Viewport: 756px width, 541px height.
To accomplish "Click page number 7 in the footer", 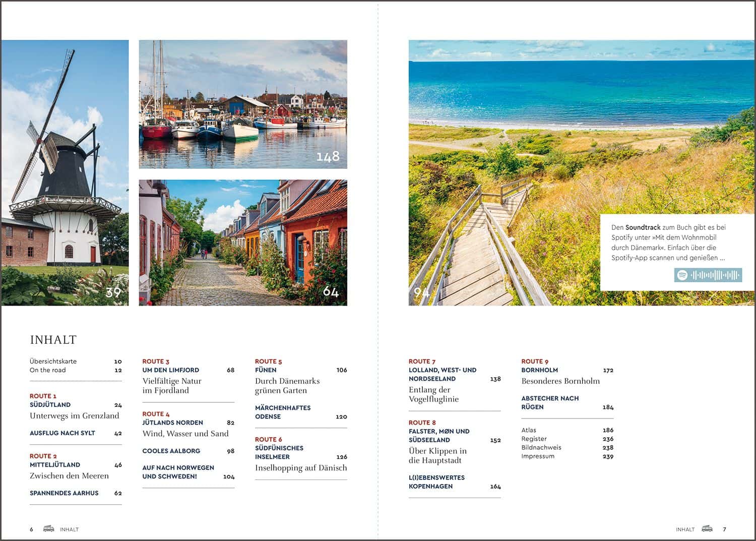I will [x=725, y=529].
